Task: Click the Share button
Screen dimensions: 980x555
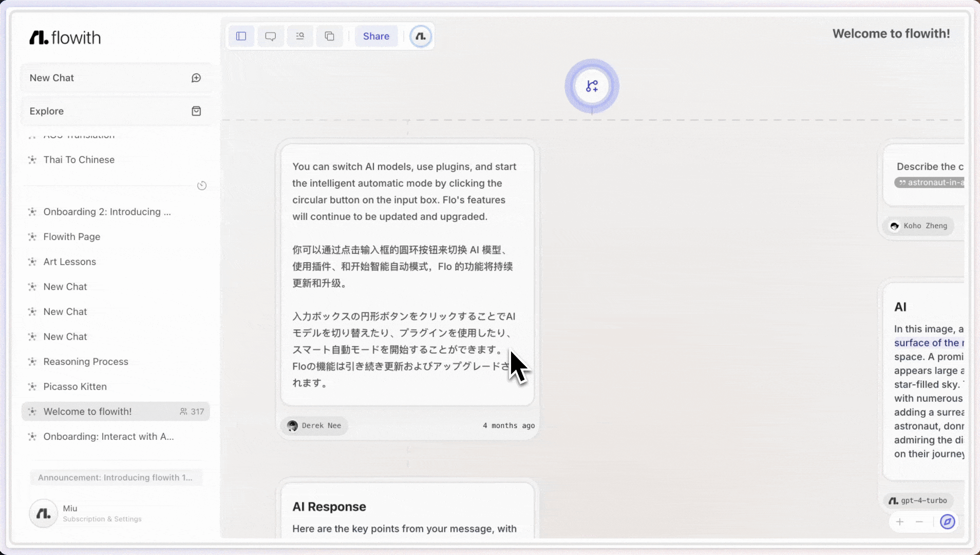Action: point(376,36)
